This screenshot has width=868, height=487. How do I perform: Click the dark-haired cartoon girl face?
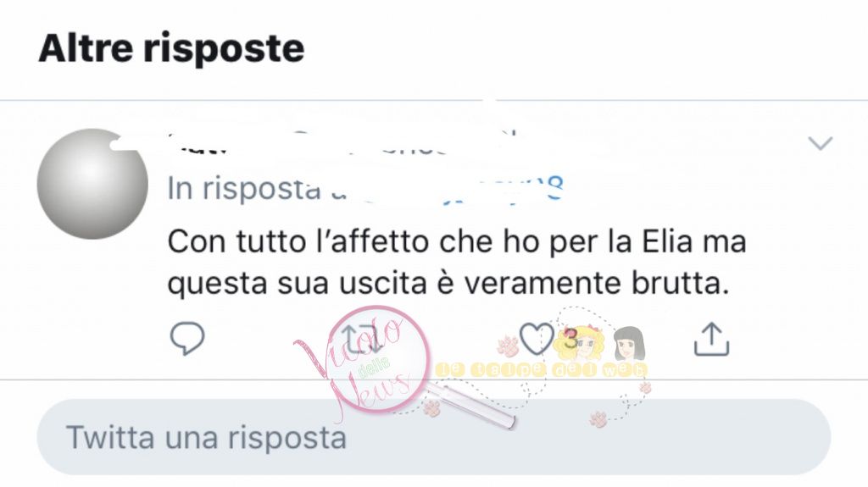coord(629,344)
